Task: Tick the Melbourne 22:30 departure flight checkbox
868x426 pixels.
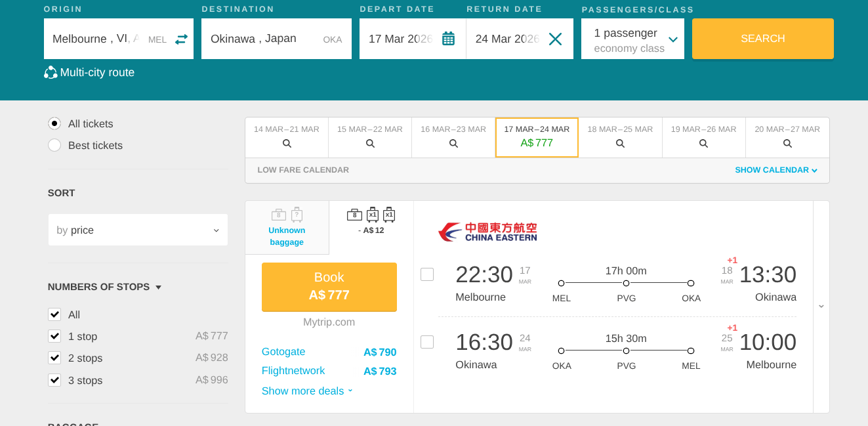Action: 427,274
